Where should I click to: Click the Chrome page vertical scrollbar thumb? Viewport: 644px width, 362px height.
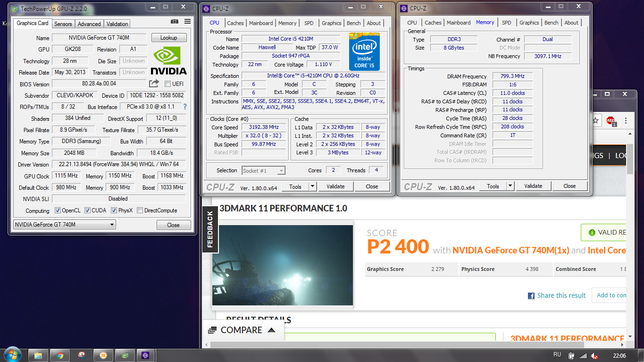point(630,158)
